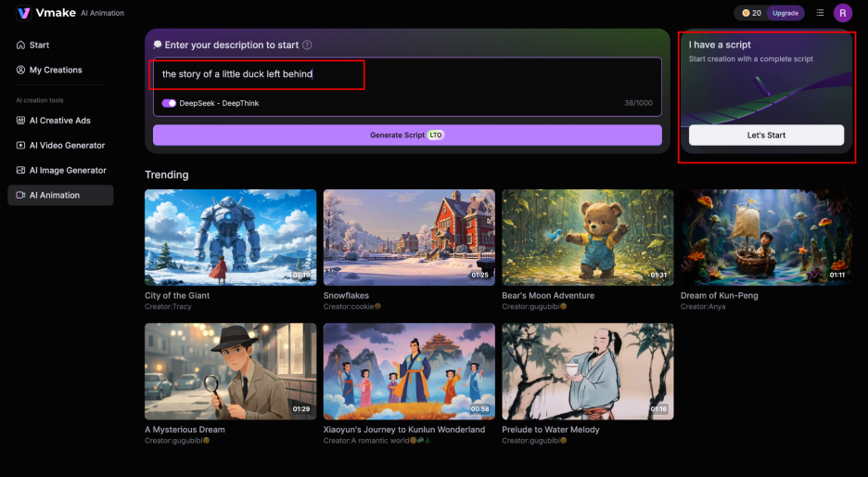868x477 pixels.
Task: Open the City of the Giant thumbnail
Action: (230, 238)
